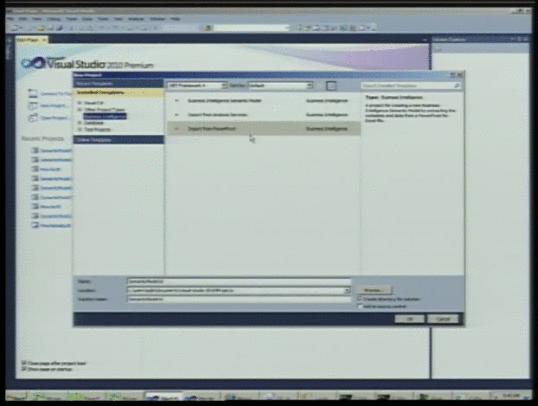Click the Browse button
The height and width of the screenshot is (406, 538).
374,290
